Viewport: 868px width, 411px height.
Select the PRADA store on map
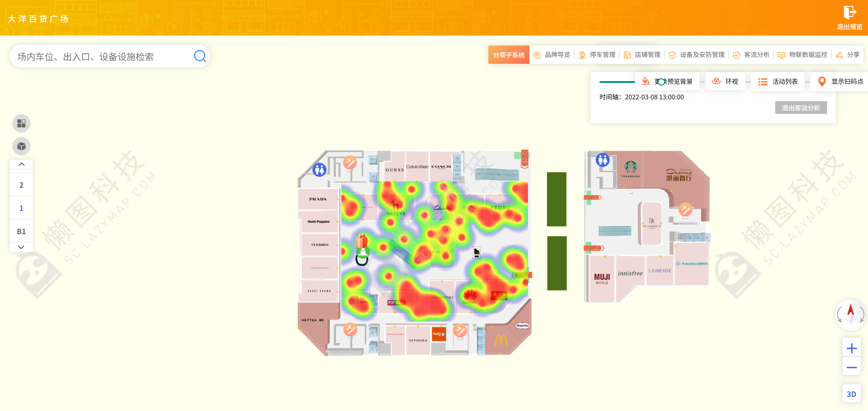tap(318, 199)
